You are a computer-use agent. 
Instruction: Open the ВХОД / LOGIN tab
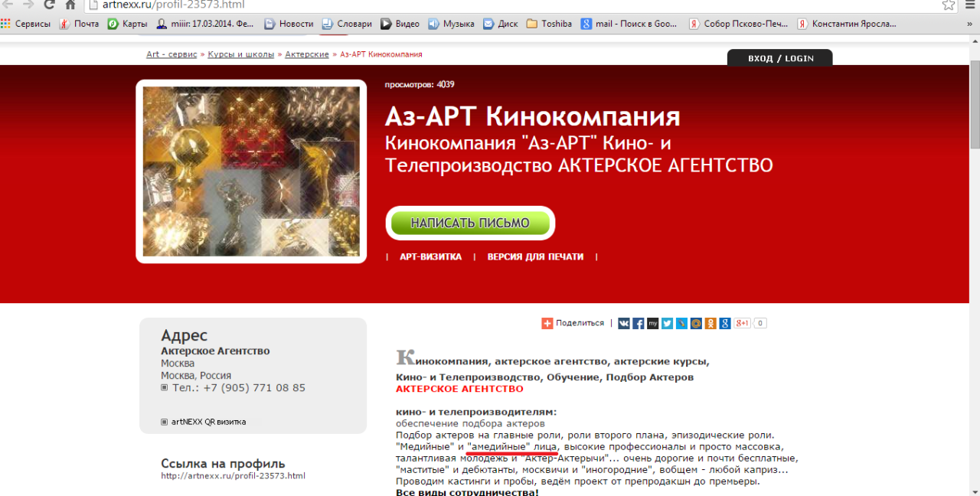(x=780, y=58)
